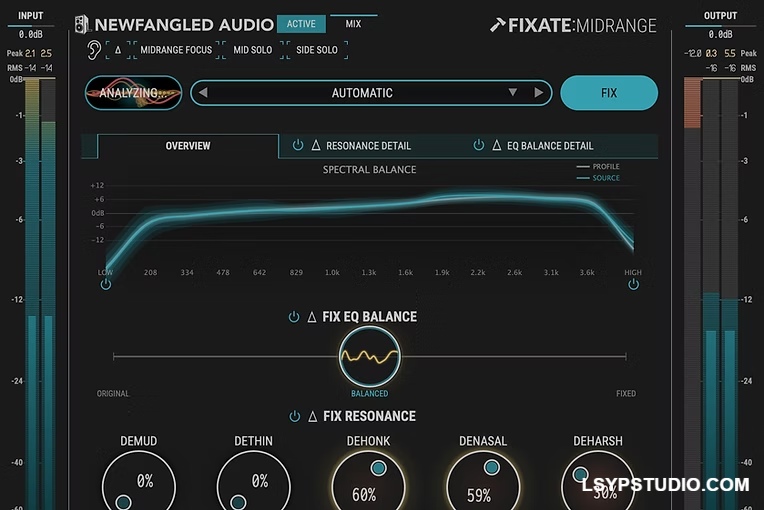Screen dimensions: 764x510
Task: Click the EQ balance slider waveform handle
Action: pyautogui.click(x=369, y=357)
